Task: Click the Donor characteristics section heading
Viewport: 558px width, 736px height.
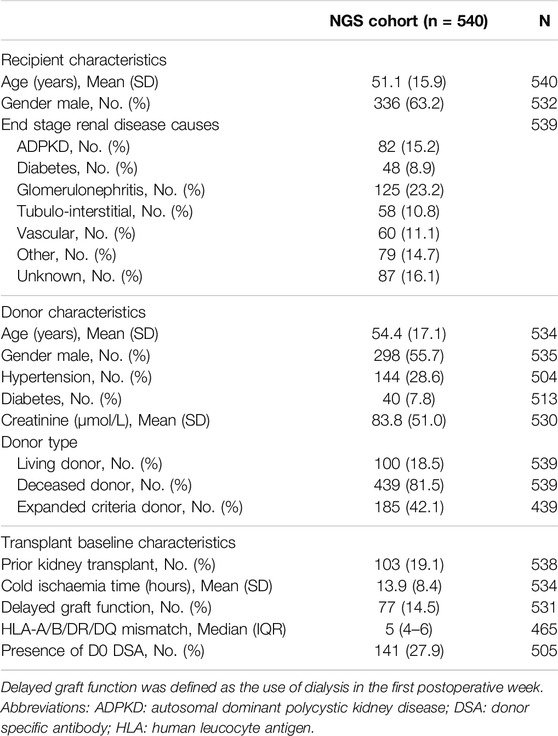Action: (x=73, y=312)
